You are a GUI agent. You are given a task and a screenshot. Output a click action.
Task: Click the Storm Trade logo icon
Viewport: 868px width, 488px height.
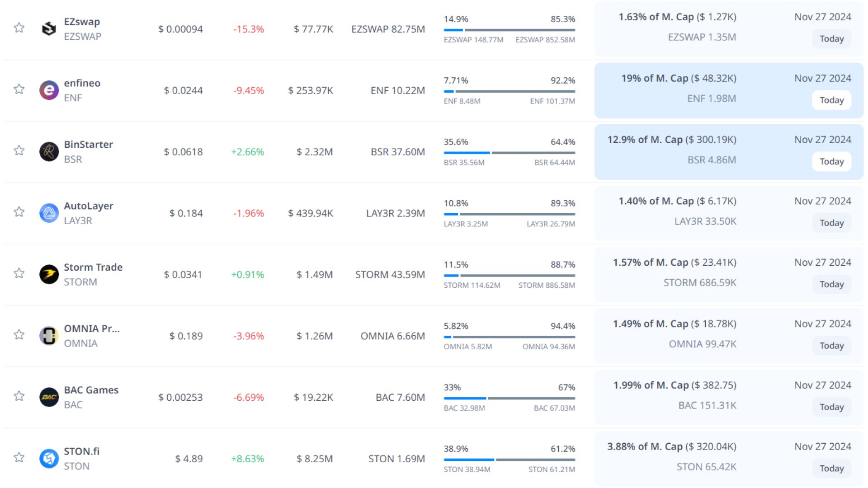[49, 275]
